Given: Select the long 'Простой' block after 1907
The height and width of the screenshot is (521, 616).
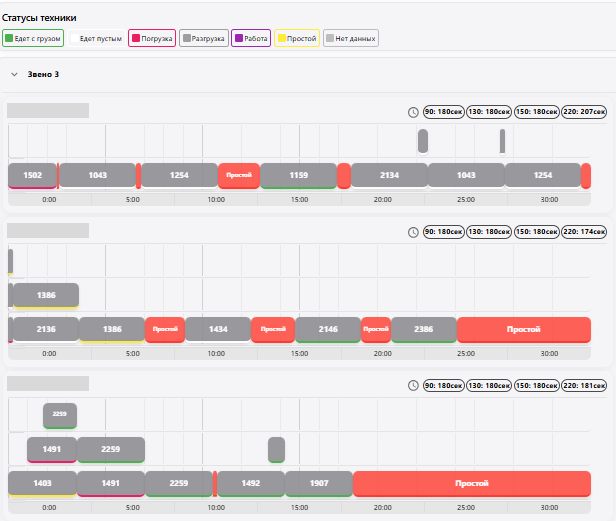Looking at the screenshot, I should (x=472, y=483).
